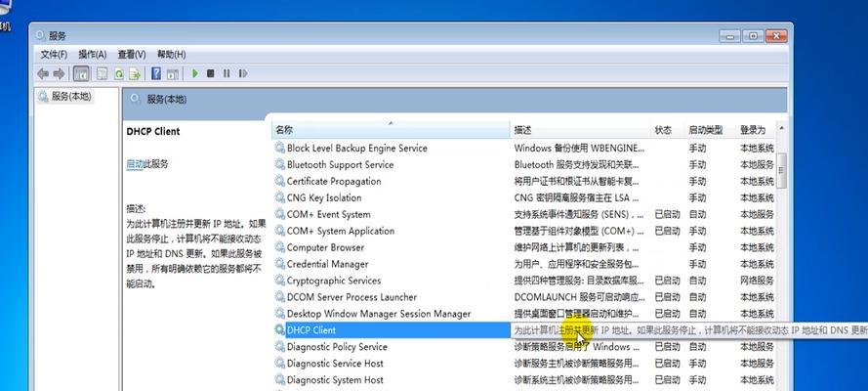The width and height of the screenshot is (868, 391).
Task: Click the DHCP Client heading in the description pane
Action: pyautogui.click(x=153, y=131)
